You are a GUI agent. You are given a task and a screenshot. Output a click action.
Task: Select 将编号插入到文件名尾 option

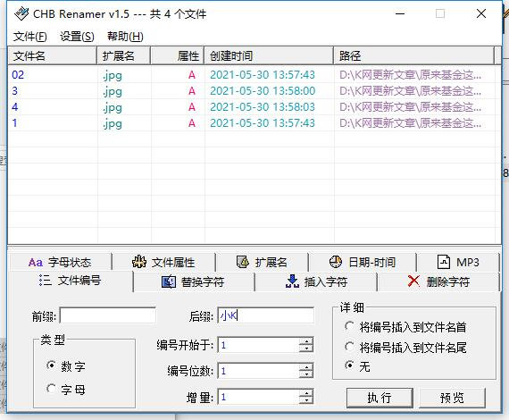point(349,347)
